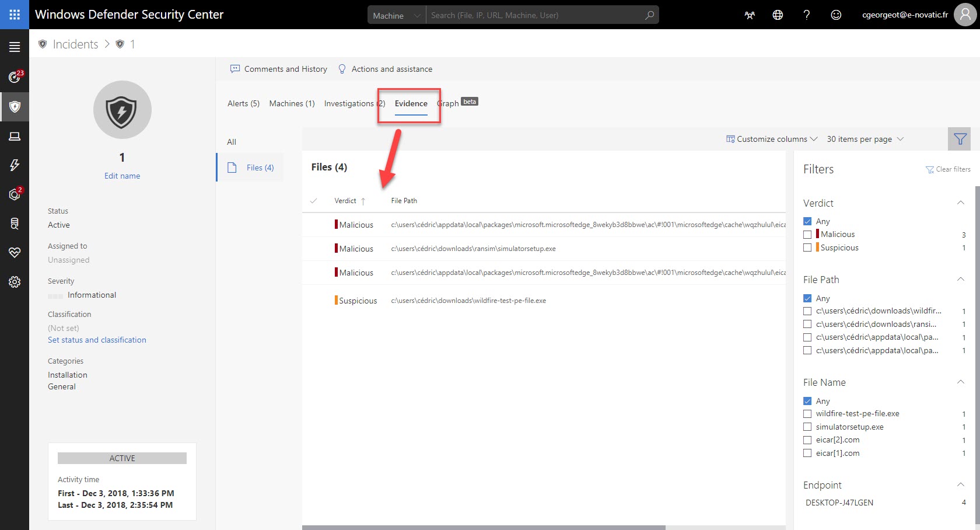Click Edit name link
The image size is (980, 530).
(122, 176)
